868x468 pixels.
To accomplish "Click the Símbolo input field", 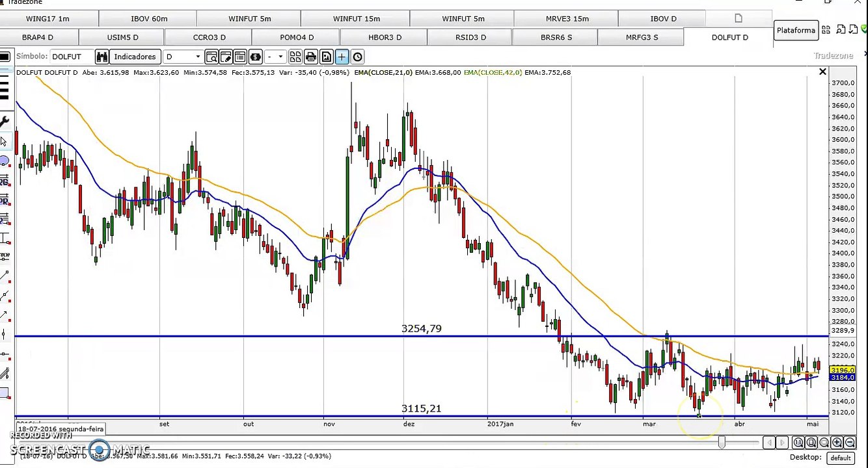I will [x=72, y=57].
